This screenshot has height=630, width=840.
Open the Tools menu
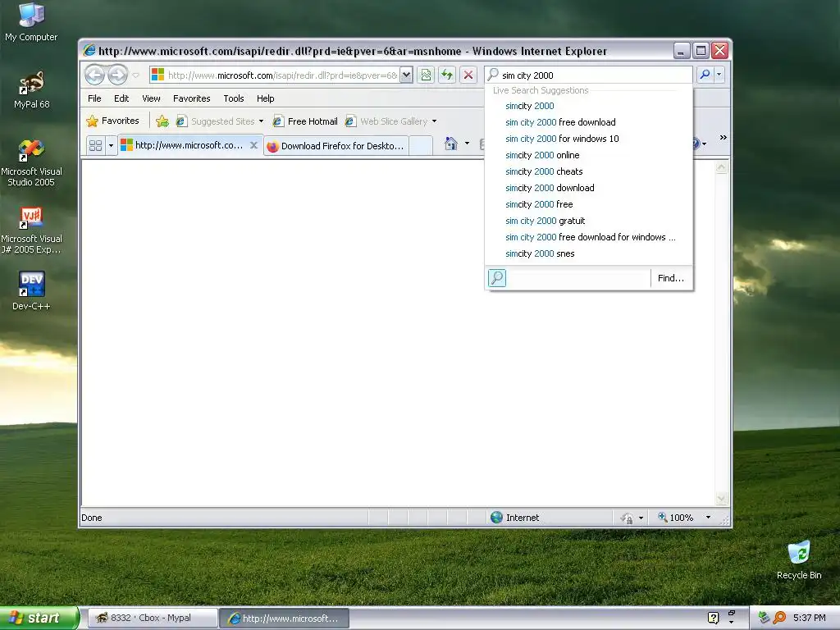point(234,98)
